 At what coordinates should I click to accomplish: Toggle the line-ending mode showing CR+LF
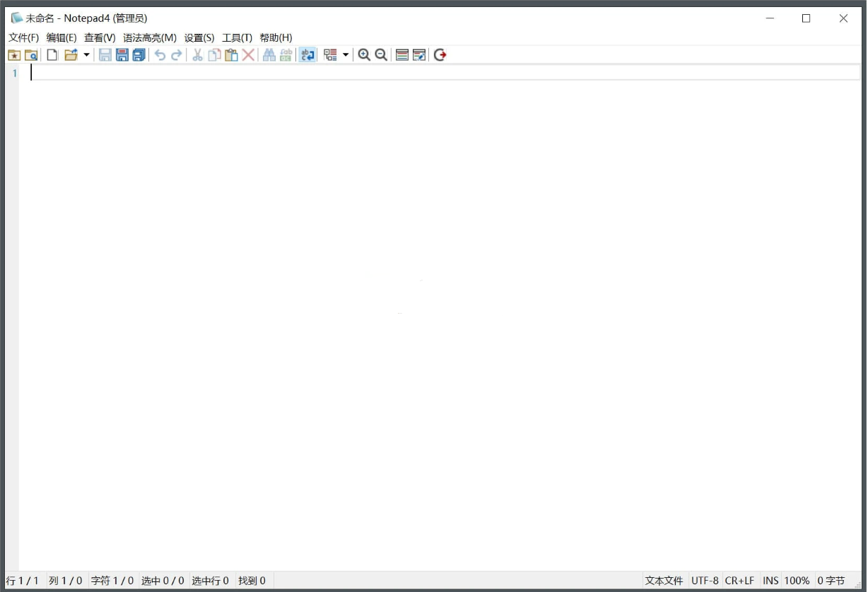click(x=739, y=580)
